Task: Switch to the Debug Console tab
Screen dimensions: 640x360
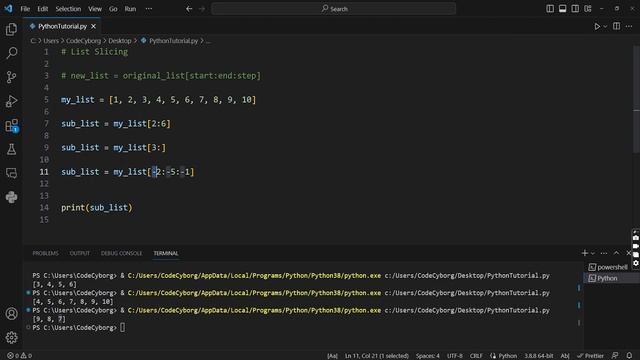Action: tap(122, 253)
